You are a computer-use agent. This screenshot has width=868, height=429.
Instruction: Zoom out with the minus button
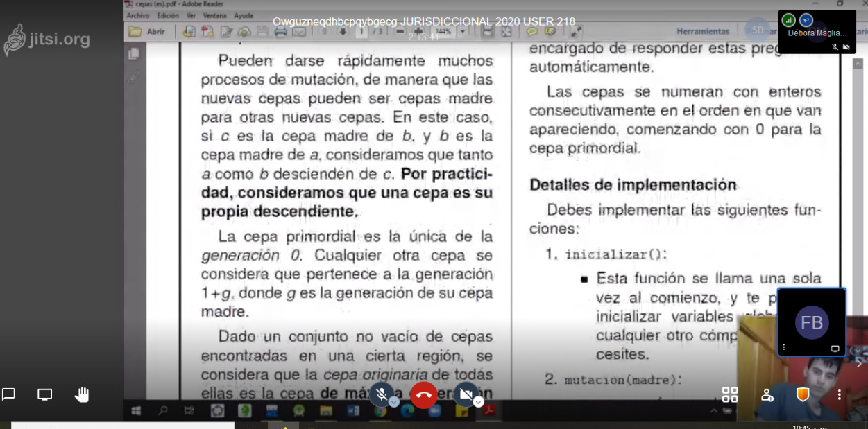pos(400,31)
